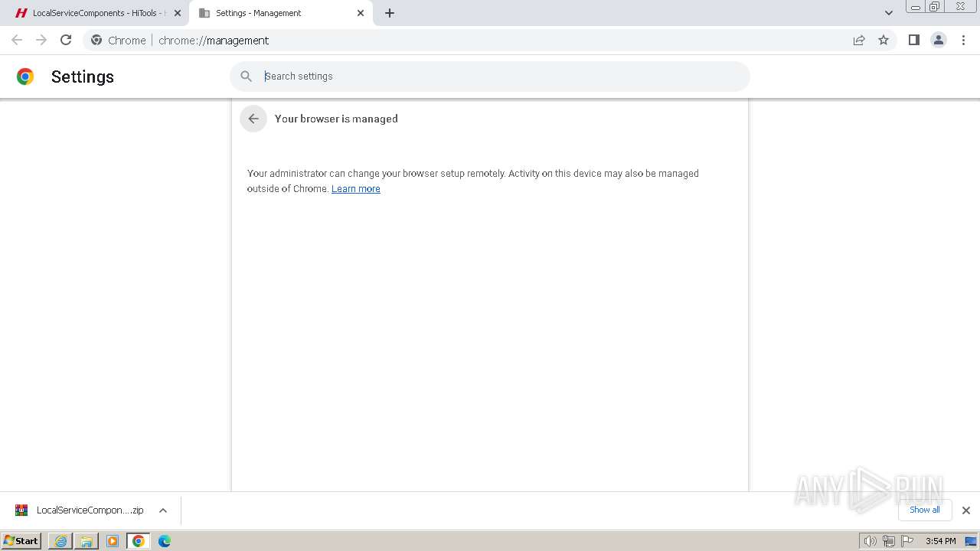This screenshot has width=980, height=551.
Task: Click the 'Your browser is managed' heading
Action: pyautogui.click(x=336, y=119)
